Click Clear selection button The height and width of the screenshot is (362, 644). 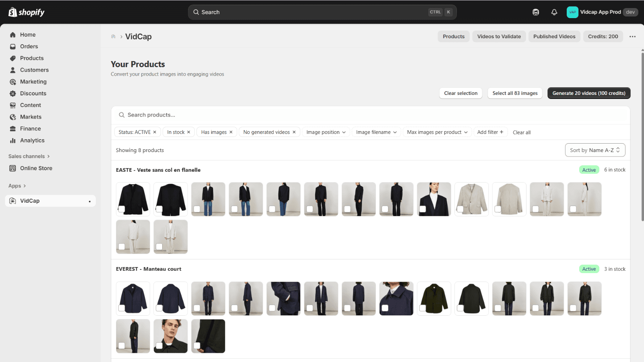461,93
